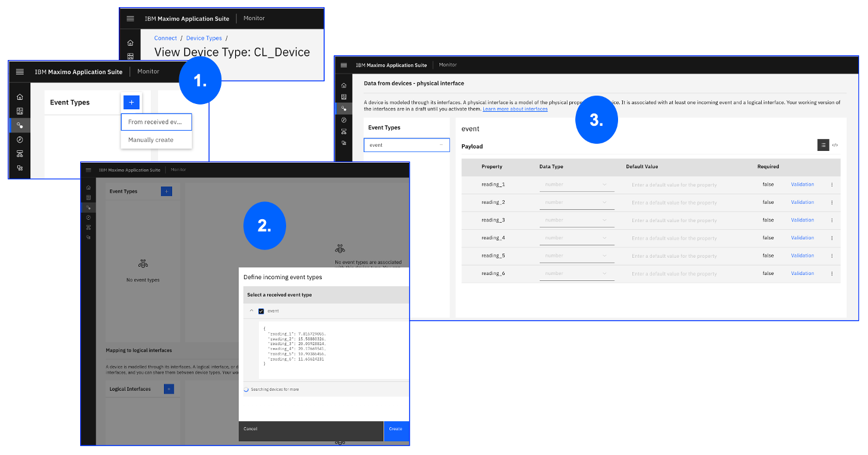The width and height of the screenshot is (868, 455).
Task: Click 'Monitor' label in step 3 header
Action: [448, 65]
